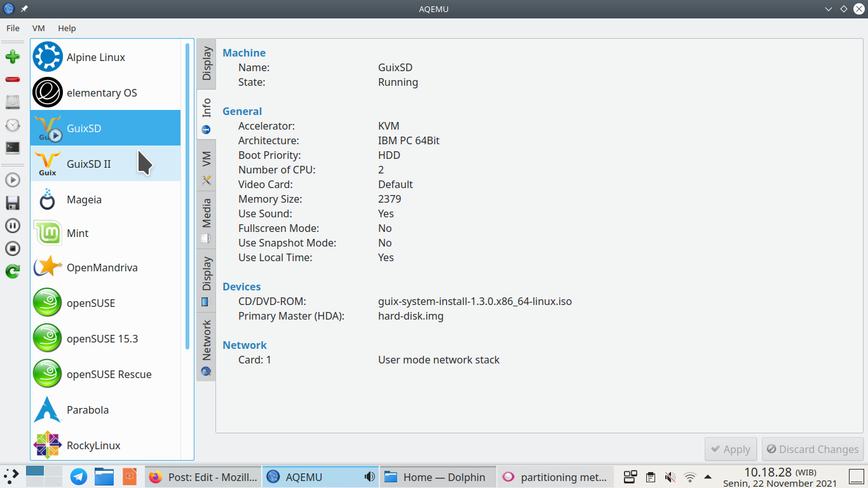Viewport: 868px width, 488px height.
Task: Switch to the lower Display tab with monitor icon
Action: [x=207, y=280]
